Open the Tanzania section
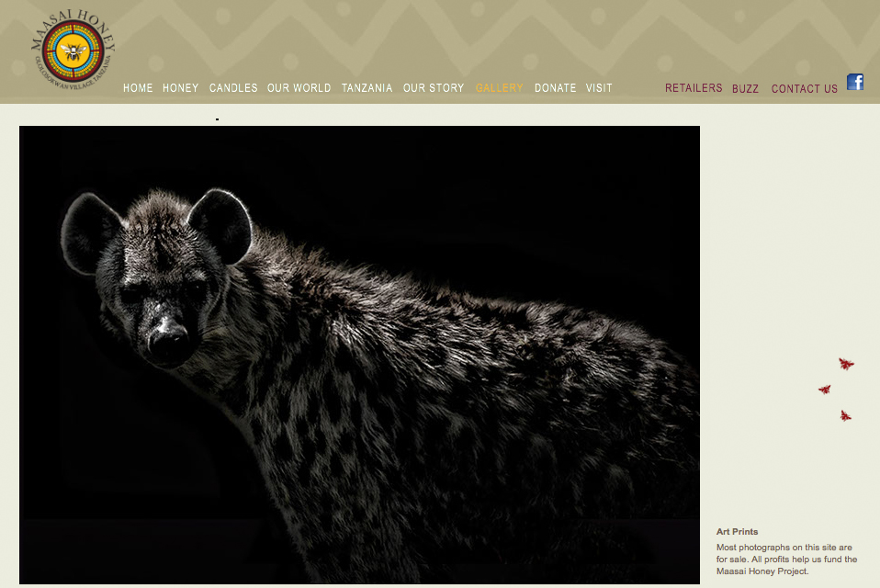This screenshot has width=880, height=588. (x=367, y=88)
